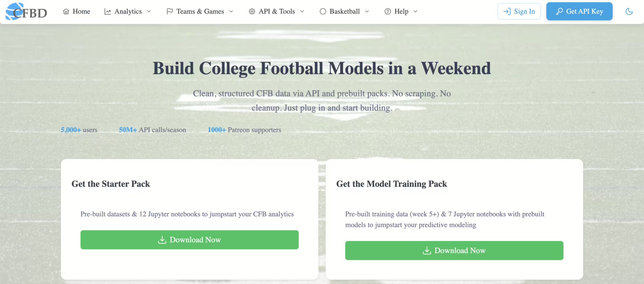The width and height of the screenshot is (644, 284).
Task: Click the 5,000+ users link
Action: [79, 129]
